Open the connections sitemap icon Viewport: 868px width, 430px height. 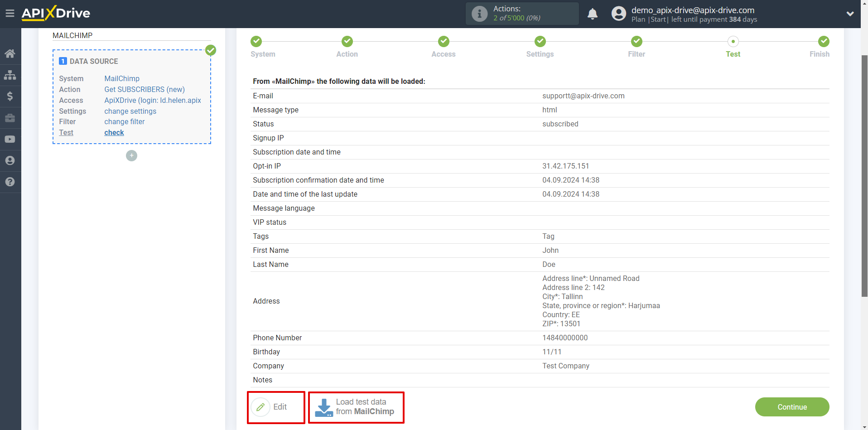tap(10, 75)
